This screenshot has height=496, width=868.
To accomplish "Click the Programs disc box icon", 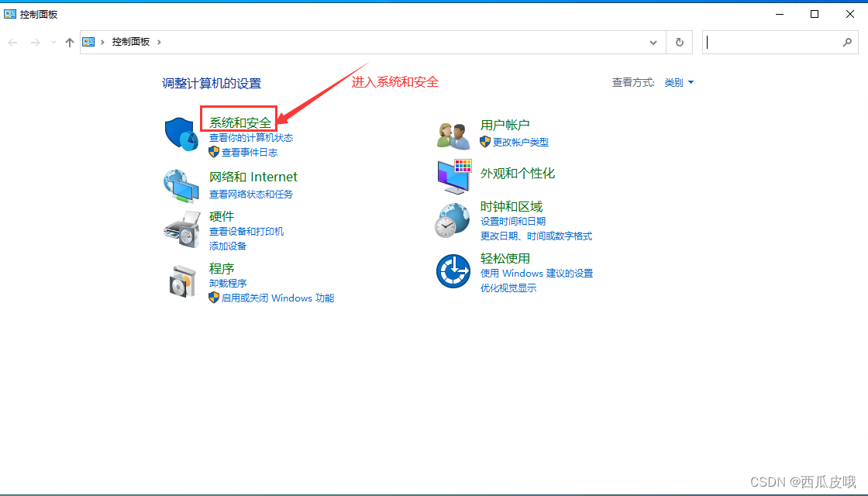I will [183, 281].
